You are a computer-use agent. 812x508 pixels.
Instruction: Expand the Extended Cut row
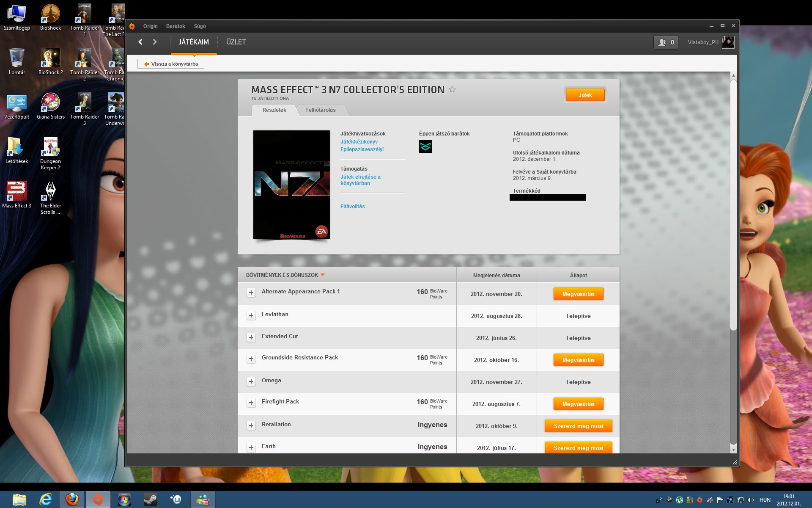click(251, 337)
